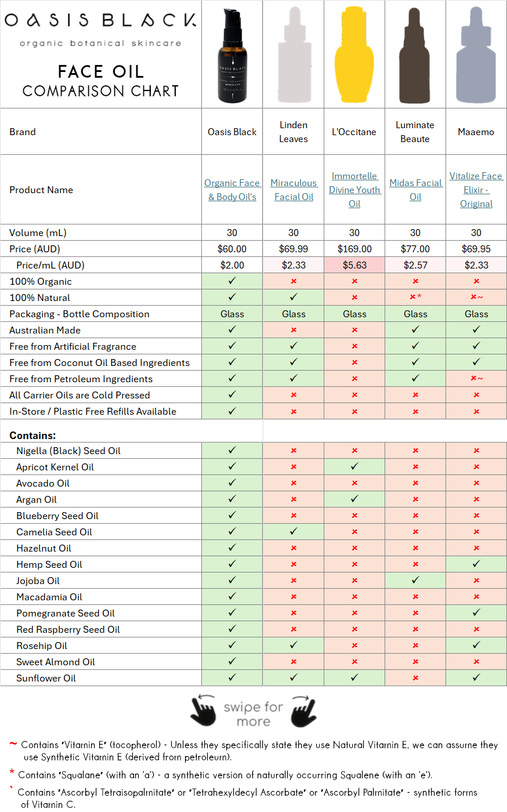Image resolution: width=507 pixels, height=812 pixels.
Task: Click Linden Leaves' Camelia Seed Oil checkmark
Action: (294, 532)
